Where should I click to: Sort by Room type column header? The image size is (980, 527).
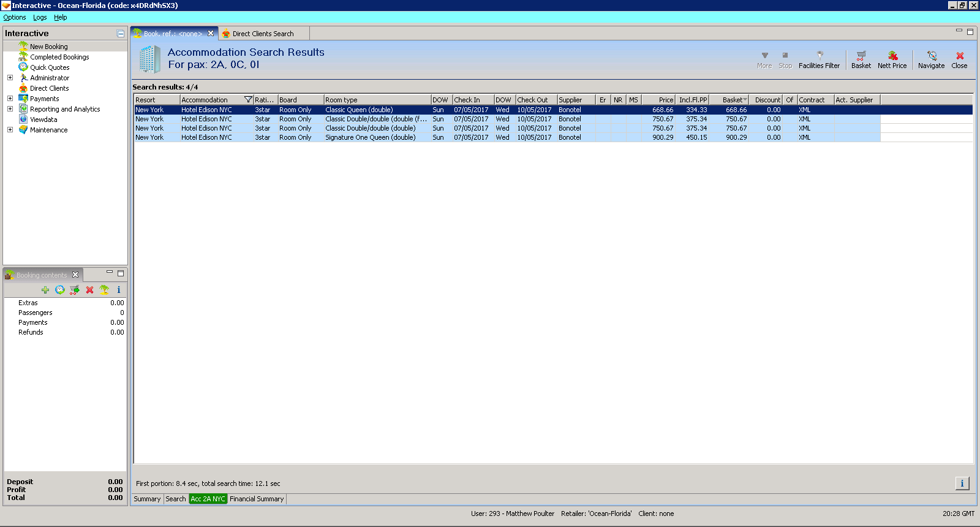377,100
